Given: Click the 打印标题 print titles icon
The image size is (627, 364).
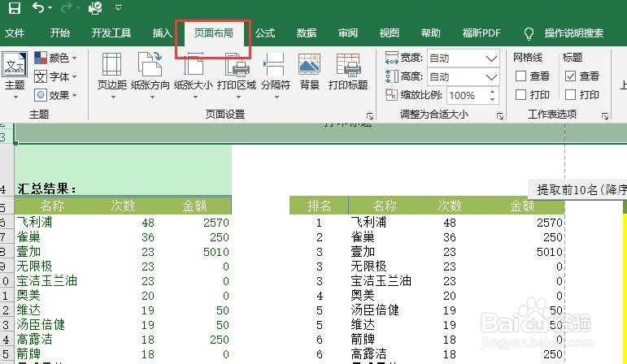Looking at the screenshot, I should click(348, 64).
